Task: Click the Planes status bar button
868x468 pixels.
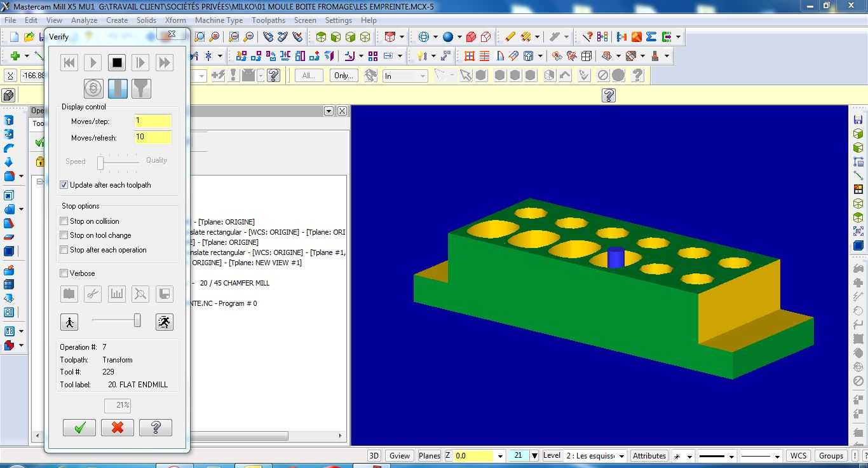Action: 430,455
